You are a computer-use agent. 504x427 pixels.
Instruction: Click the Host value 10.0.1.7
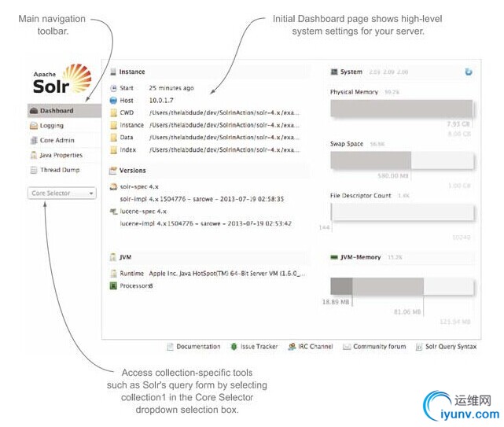click(x=161, y=101)
